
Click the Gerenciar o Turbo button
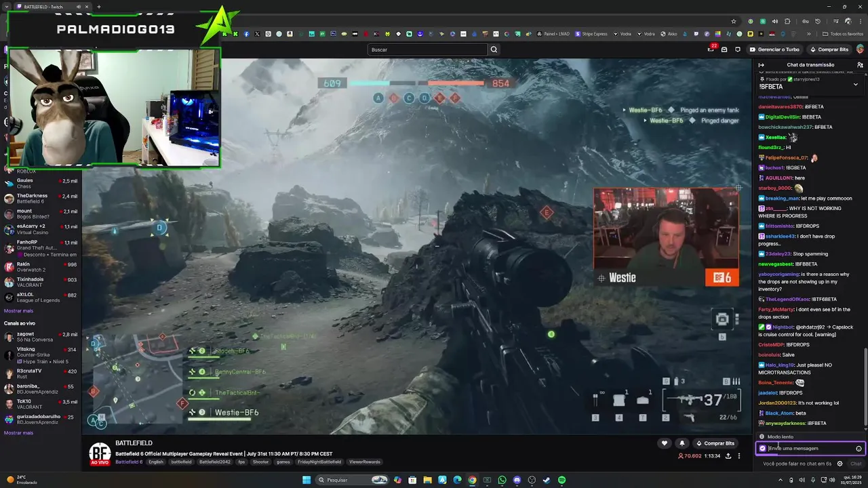tap(774, 49)
